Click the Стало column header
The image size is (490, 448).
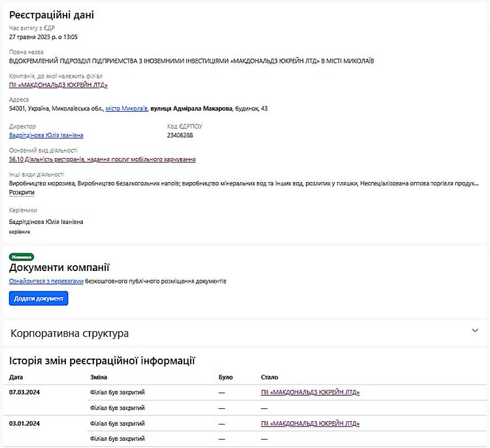pos(269,377)
